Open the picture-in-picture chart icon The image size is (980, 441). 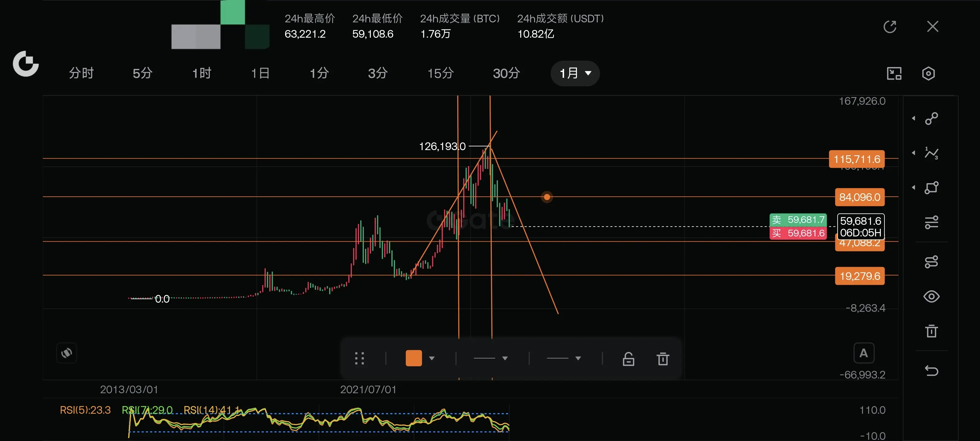tap(894, 73)
